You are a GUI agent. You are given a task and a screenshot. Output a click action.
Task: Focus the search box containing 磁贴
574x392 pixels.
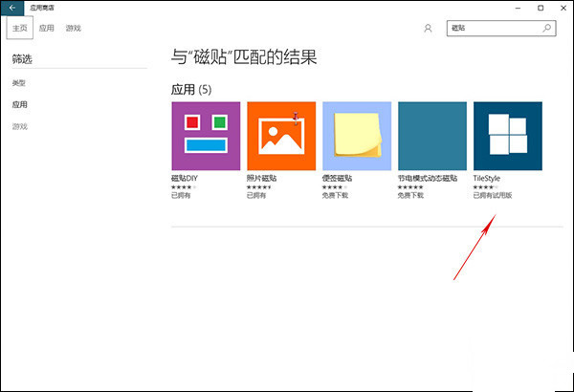click(501, 28)
